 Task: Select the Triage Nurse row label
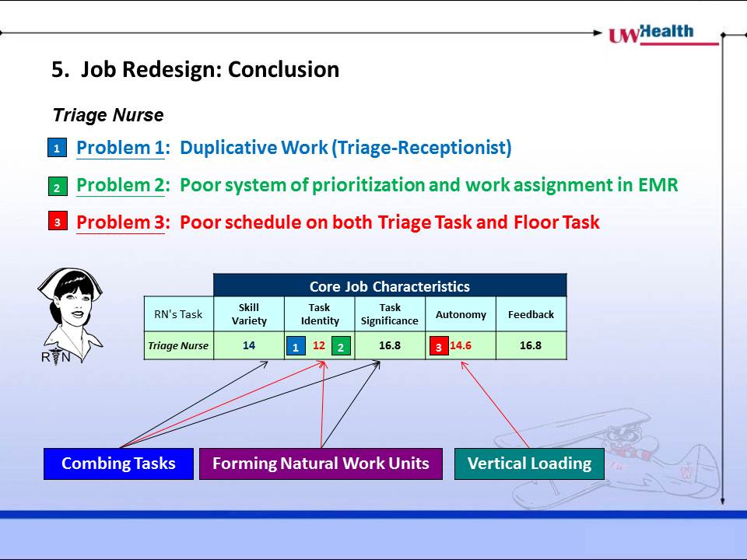[x=178, y=345]
